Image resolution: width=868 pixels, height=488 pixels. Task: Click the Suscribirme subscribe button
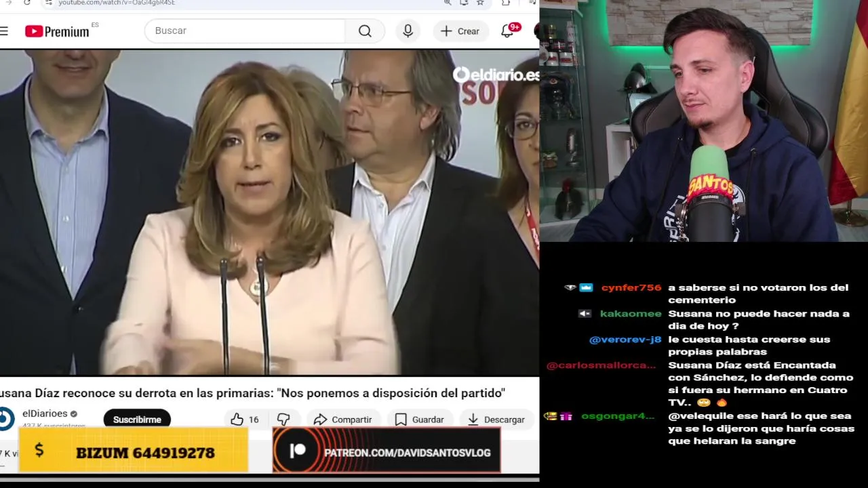(137, 420)
